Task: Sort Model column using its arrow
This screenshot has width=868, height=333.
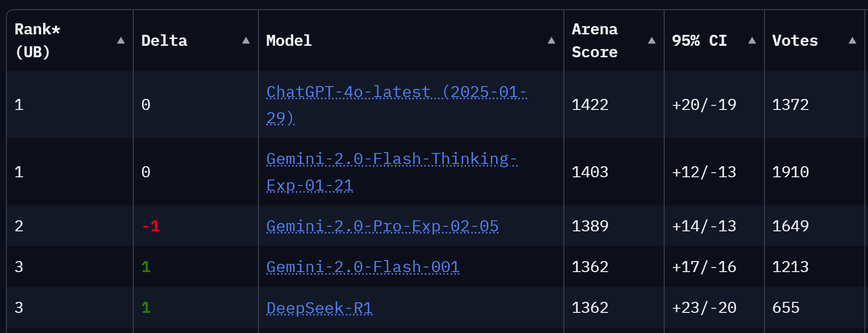Action: coord(551,40)
